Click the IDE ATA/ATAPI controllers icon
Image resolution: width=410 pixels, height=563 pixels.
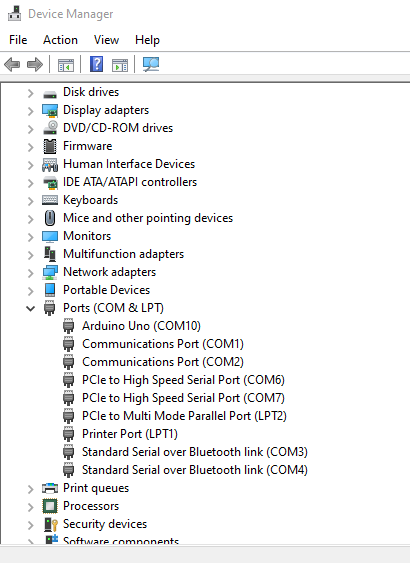pos(50,183)
